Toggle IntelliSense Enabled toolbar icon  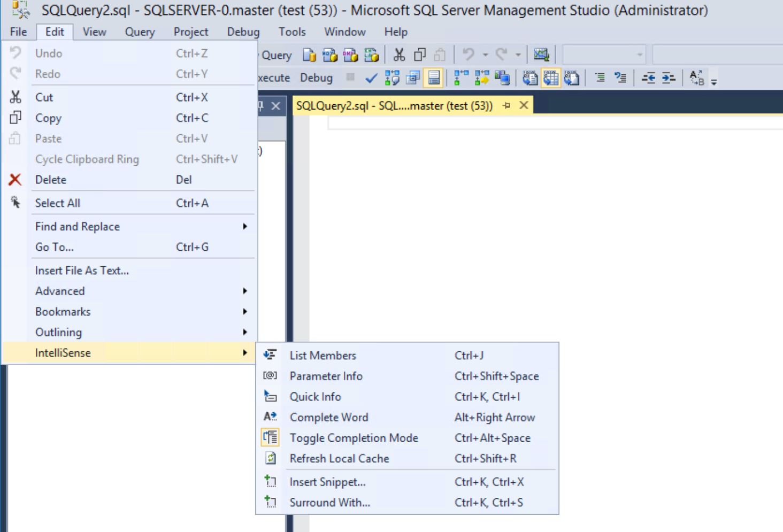point(434,78)
